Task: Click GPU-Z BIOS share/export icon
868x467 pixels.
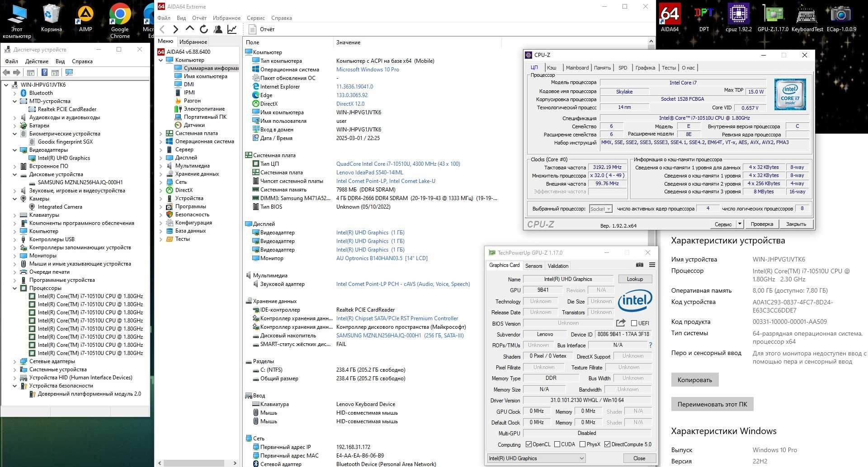Action: pos(621,323)
